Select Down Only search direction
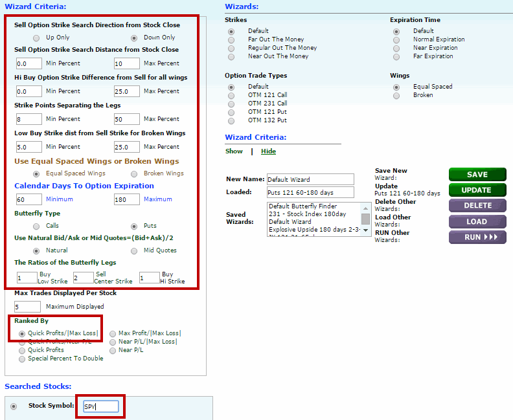This screenshot has height=420, width=513. tap(134, 38)
